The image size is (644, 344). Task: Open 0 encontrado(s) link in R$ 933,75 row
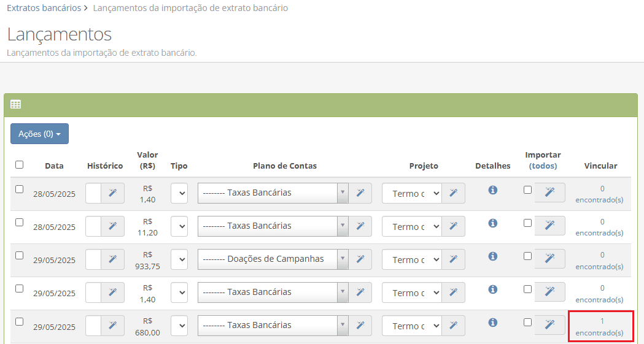[x=600, y=261]
